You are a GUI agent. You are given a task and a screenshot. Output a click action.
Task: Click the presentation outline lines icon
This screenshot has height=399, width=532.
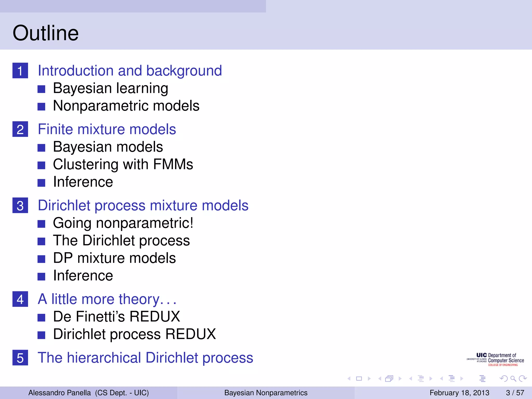483,378
